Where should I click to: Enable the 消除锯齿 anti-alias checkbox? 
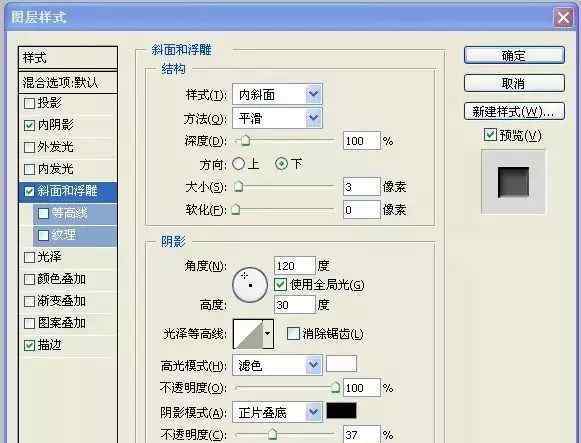[x=293, y=333]
